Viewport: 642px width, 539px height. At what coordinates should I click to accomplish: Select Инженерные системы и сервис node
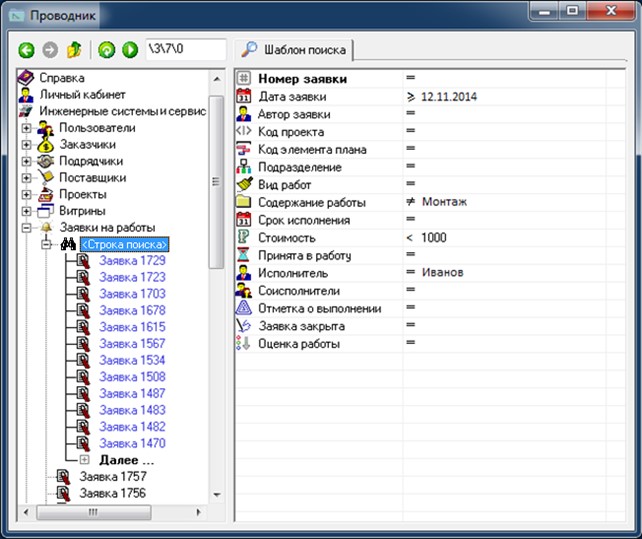coord(122,111)
